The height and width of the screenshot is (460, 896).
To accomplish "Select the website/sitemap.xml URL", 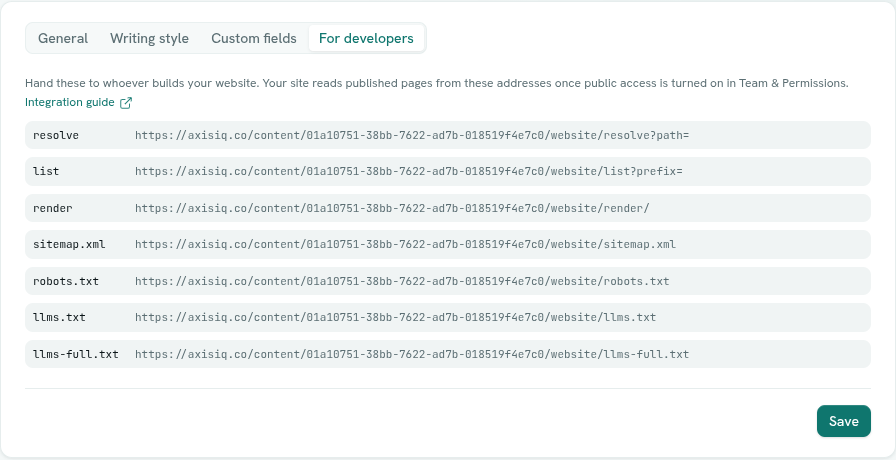I will [405, 245].
